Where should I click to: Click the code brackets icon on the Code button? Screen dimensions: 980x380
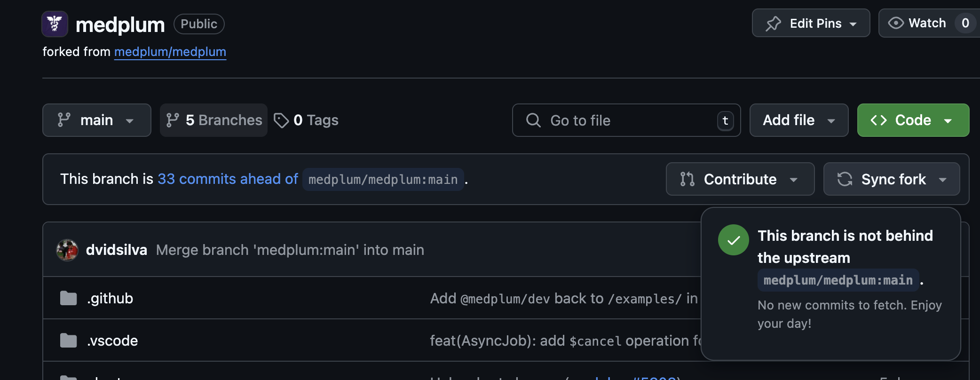[878, 120]
